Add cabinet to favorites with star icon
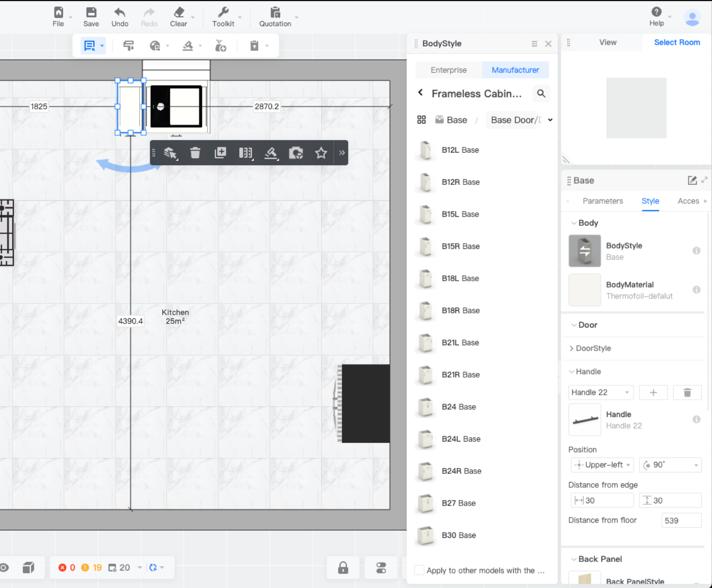This screenshot has width=712, height=588. pyautogui.click(x=321, y=153)
